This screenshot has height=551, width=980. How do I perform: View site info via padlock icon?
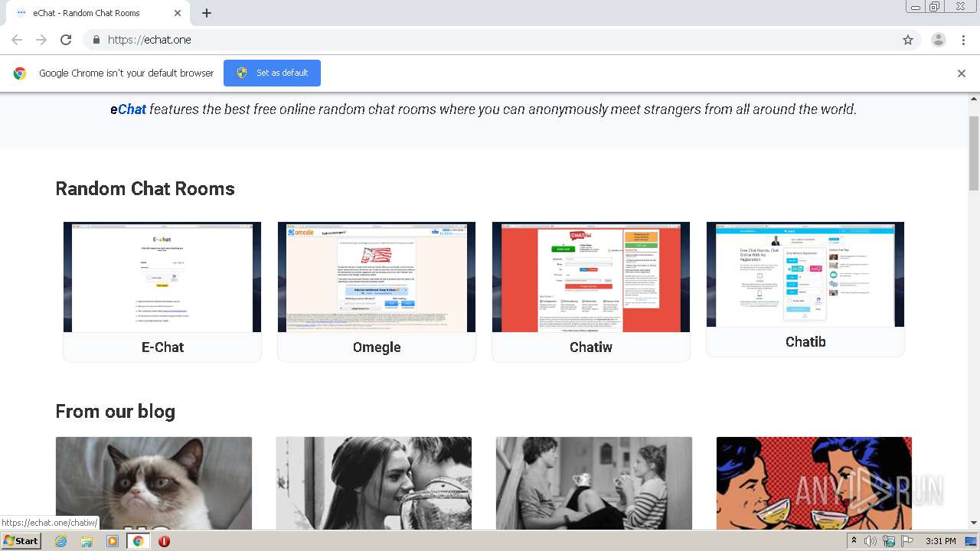[x=96, y=40]
